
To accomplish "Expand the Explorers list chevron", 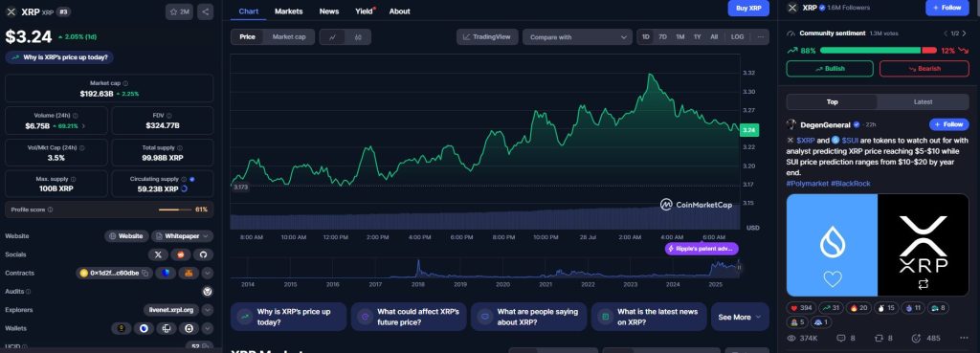I will 207,310.
